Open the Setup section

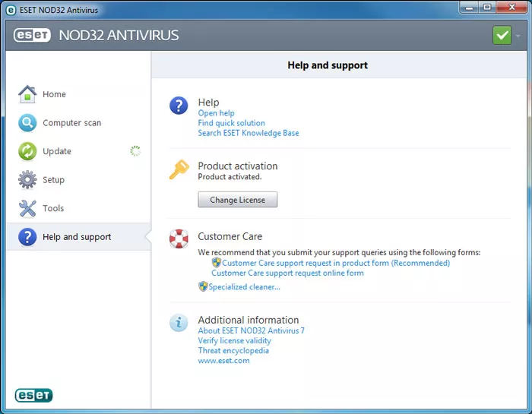tap(79, 180)
